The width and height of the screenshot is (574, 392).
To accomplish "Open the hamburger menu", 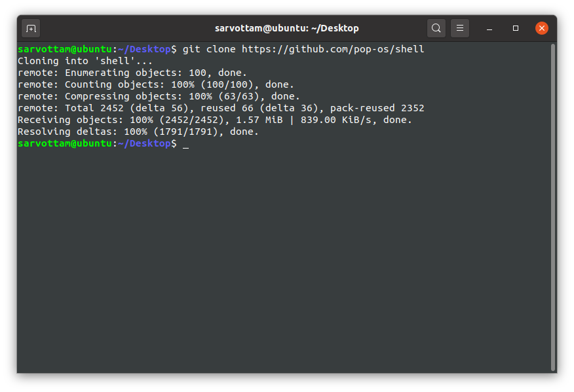I will [x=460, y=28].
